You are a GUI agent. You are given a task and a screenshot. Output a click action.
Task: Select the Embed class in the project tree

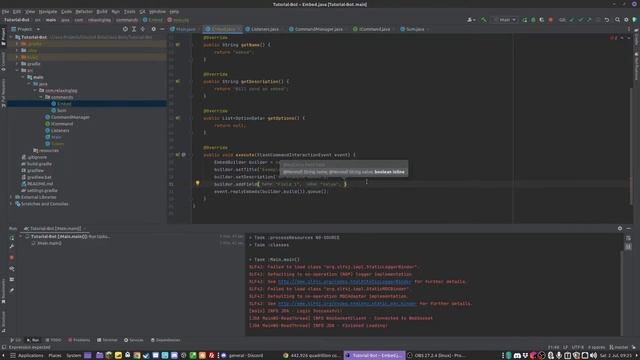point(61,104)
